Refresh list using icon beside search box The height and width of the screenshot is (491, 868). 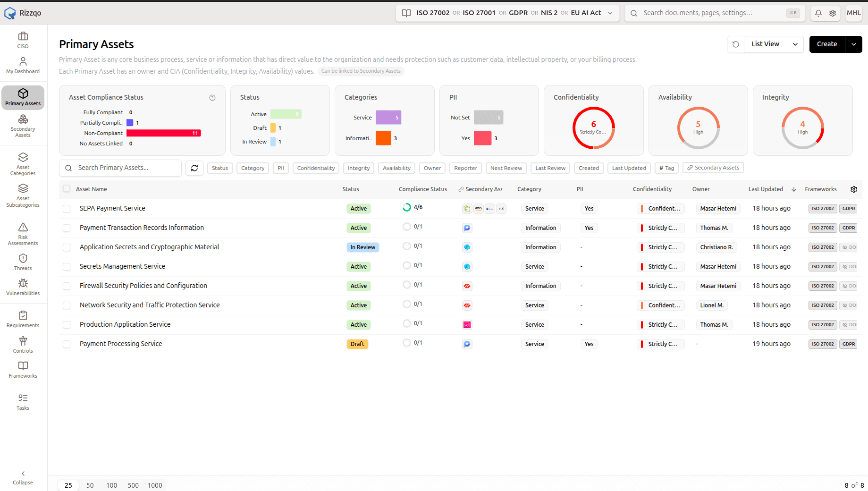click(194, 168)
